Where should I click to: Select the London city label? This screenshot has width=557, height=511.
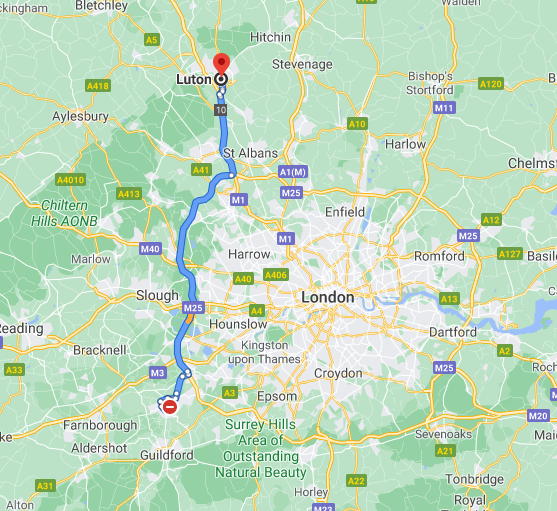tap(328, 297)
